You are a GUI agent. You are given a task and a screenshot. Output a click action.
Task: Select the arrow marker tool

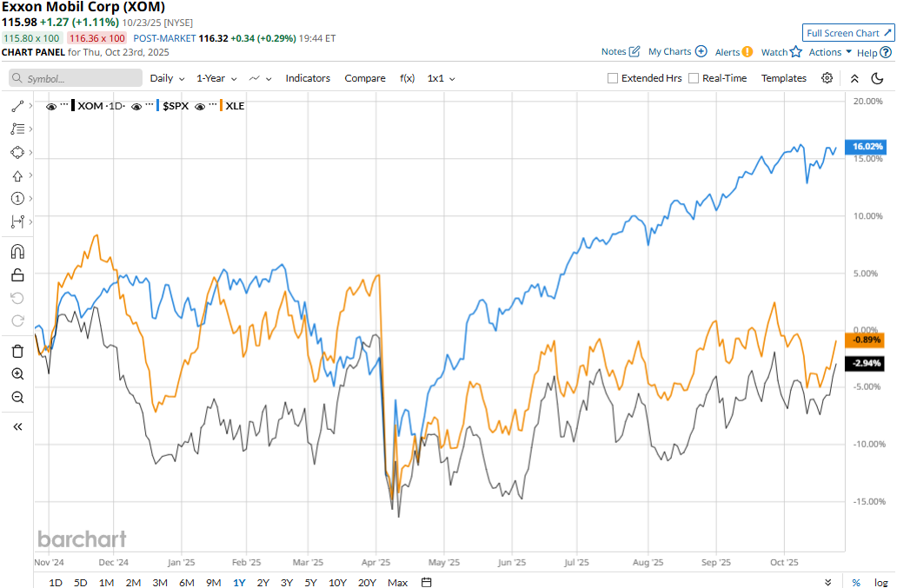point(17,176)
